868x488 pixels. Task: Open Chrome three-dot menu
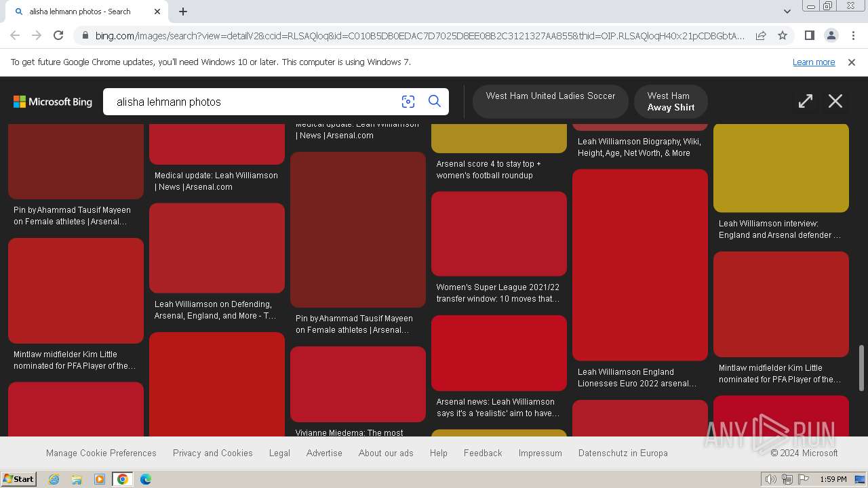(x=852, y=35)
